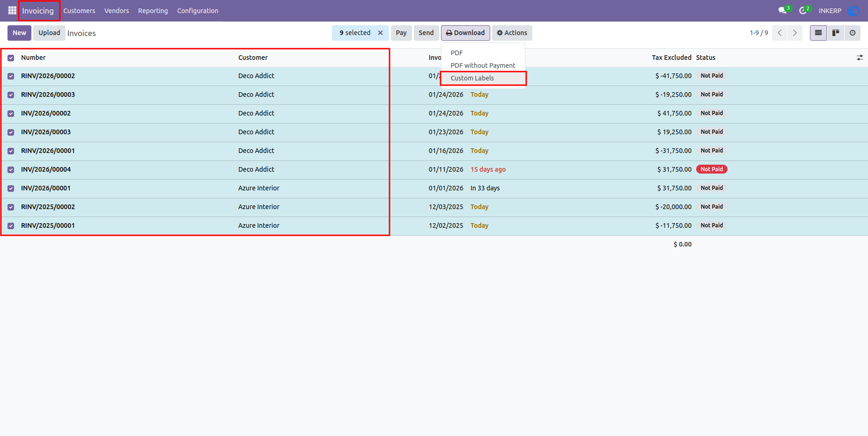Uncheck invoice RINV/2026/00001 row
This screenshot has height=436, width=868.
tap(11, 151)
